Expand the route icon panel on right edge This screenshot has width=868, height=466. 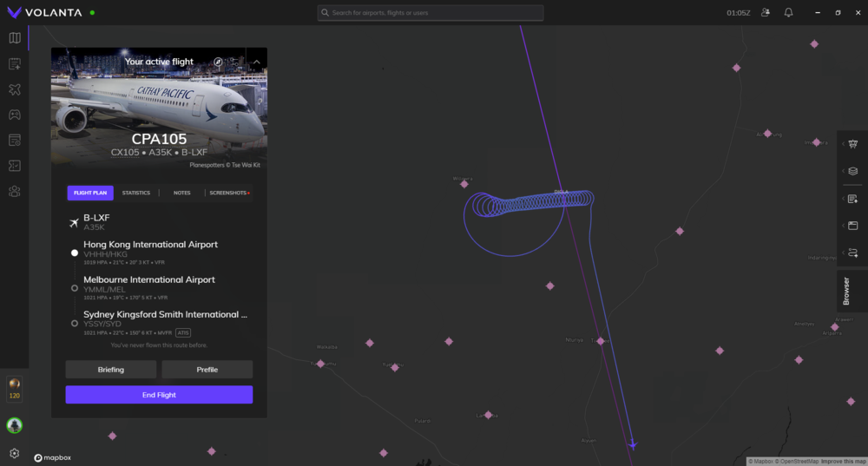[x=852, y=253]
